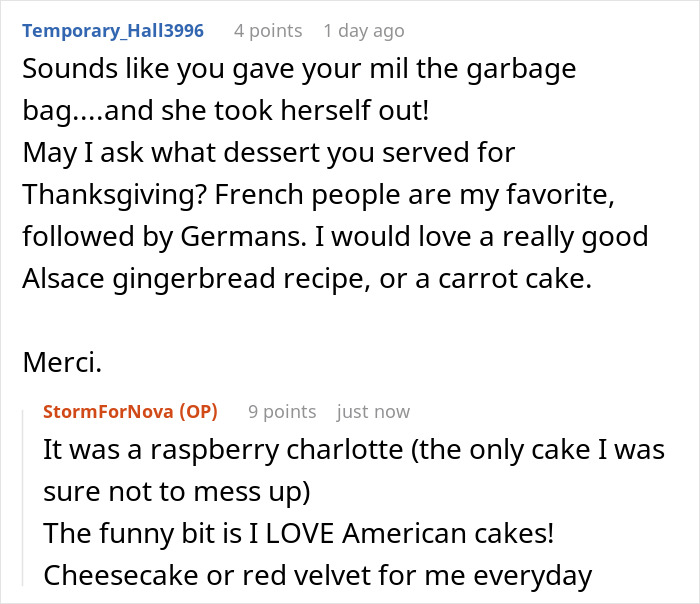Image resolution: width=700 pixels, height=604 pixels.
Task: Click the 'Cheesecake or red velvet' line
Action: (317, 575)
